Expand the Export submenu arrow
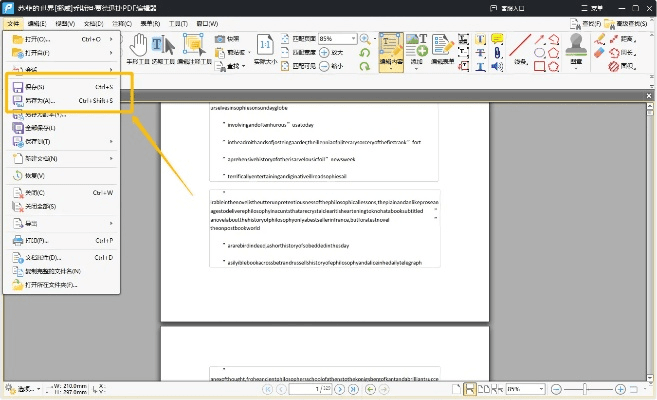This screenshot has height=400, width=657. (x=111, y=223)
